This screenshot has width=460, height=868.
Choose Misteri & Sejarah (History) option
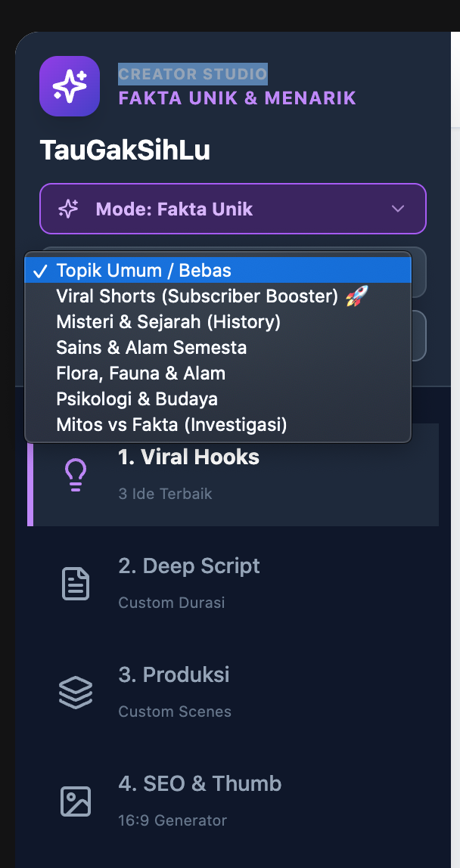218,321
